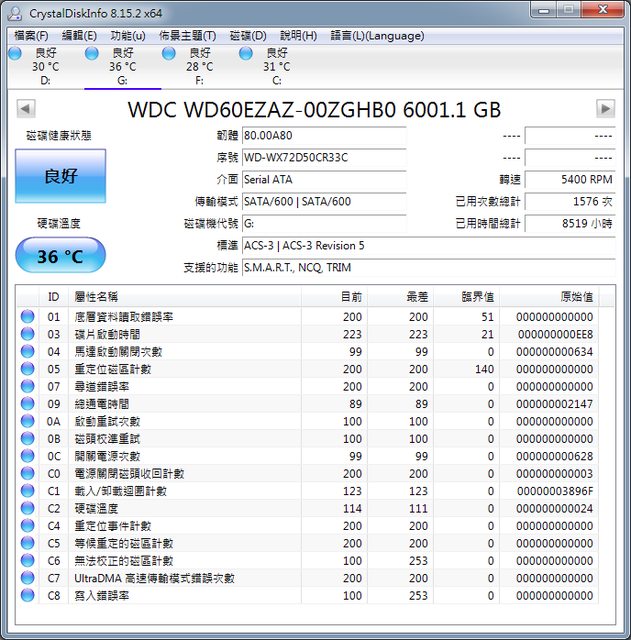
Task: Go to next disk with right arrow
Action: [x=605, y=108]
